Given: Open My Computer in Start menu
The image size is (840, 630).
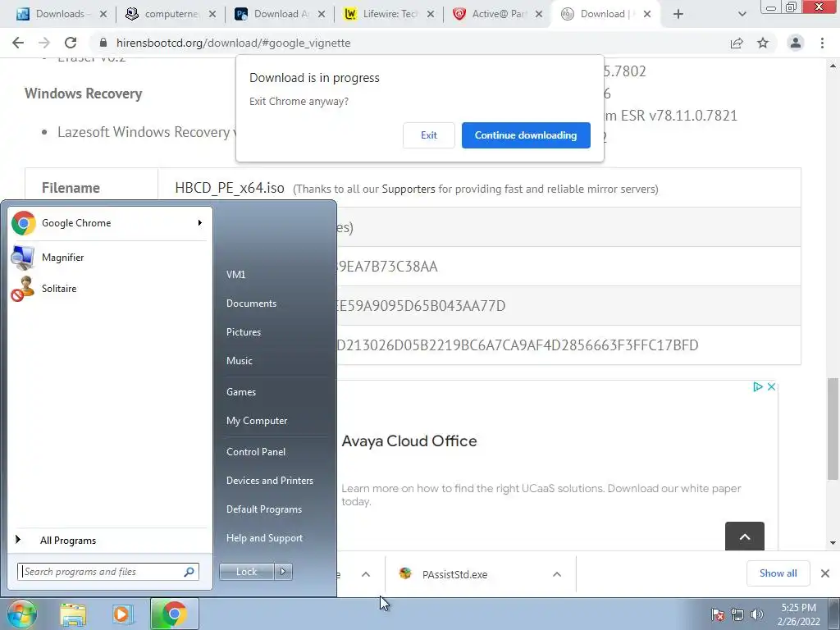Looking at the screenshot, I should [x=257, y=421].
